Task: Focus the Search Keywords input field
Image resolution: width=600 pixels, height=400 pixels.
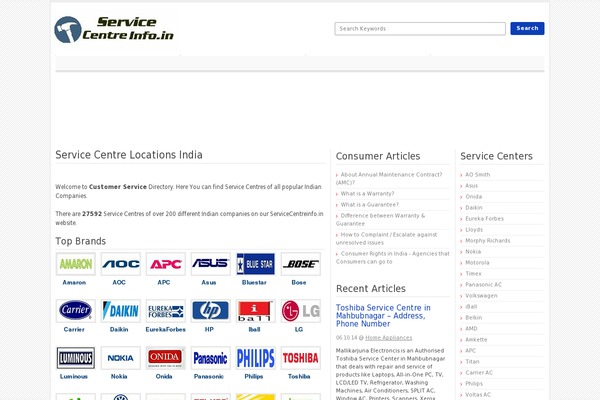Action: click(x=420, y=29)
